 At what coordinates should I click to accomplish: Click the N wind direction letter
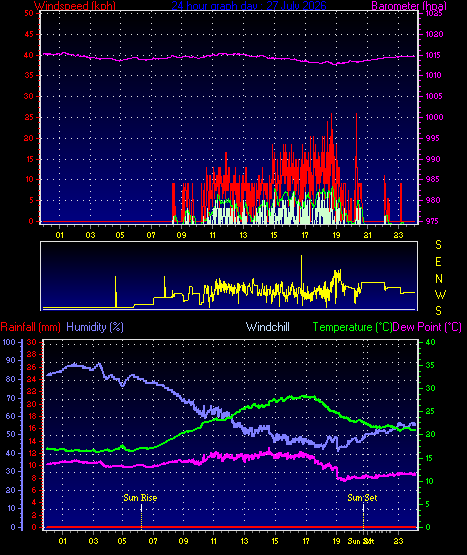coord(439,279)
